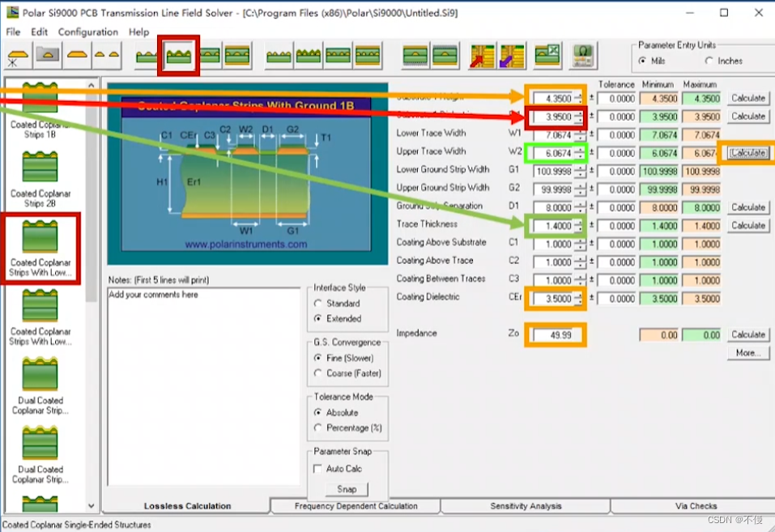This screenshot has width=775, height=532.
Task: Switch to Frequency Dependent Calculation tab
Action: point(356,506)
